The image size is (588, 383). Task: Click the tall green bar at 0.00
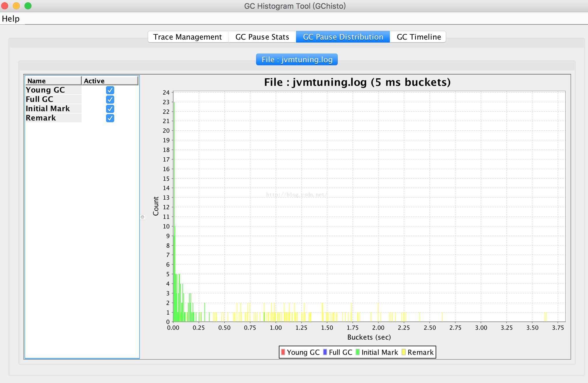pos(174,212)
